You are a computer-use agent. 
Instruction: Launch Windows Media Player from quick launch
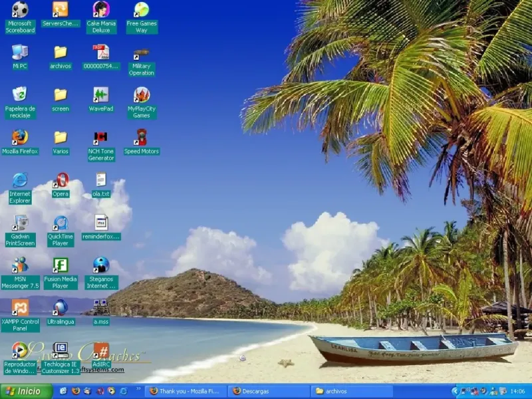coord(111,391)
